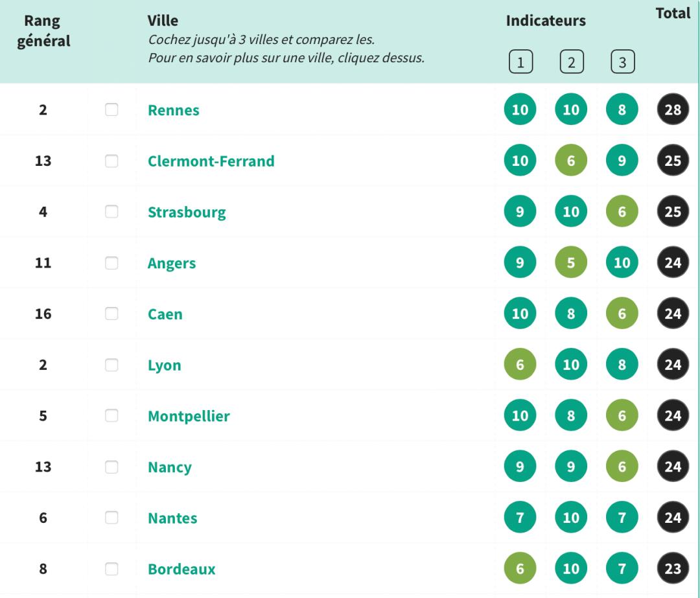Click Angers indicator 2 score of 5

click(571, 263)
